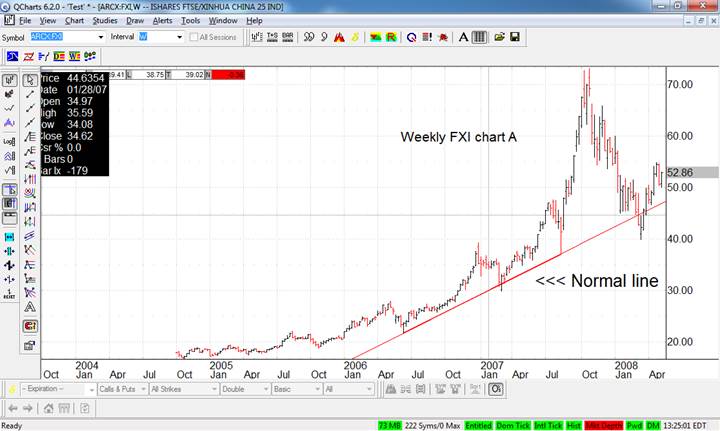Screen dimensions: 720x431
Task: Open the Window menu
Action: click(x=223, y=21)
